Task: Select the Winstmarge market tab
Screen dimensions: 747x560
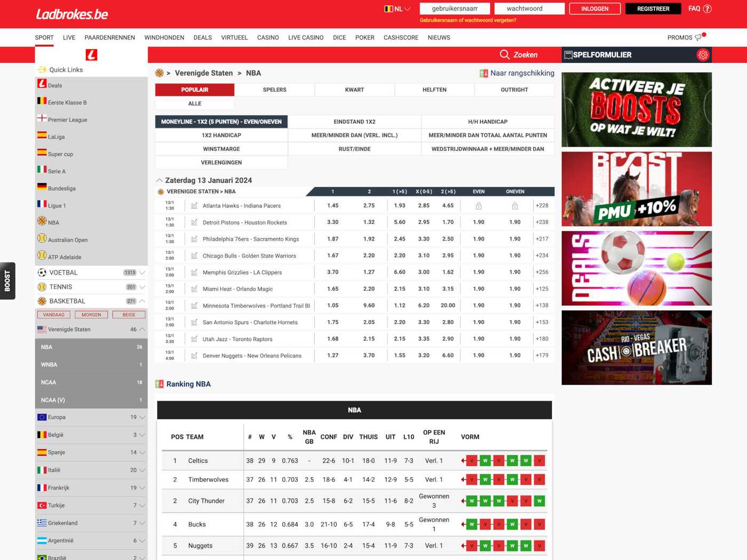Action: click(221, 149)
